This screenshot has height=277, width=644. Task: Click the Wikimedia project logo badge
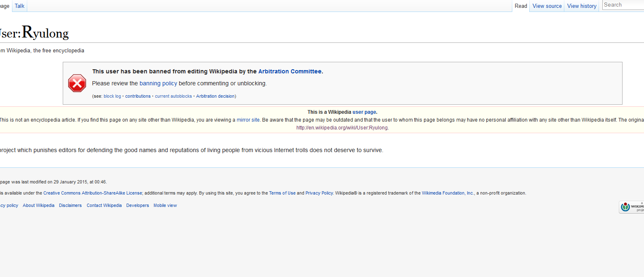click(632, 207)
